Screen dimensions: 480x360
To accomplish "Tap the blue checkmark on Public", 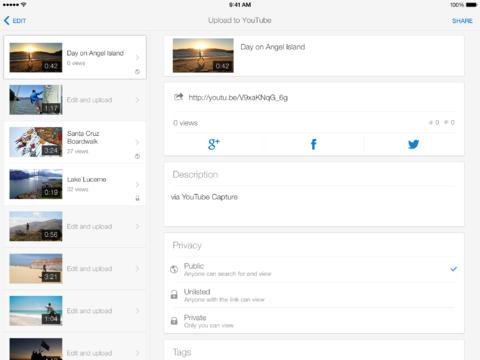I will click(453, 269).
